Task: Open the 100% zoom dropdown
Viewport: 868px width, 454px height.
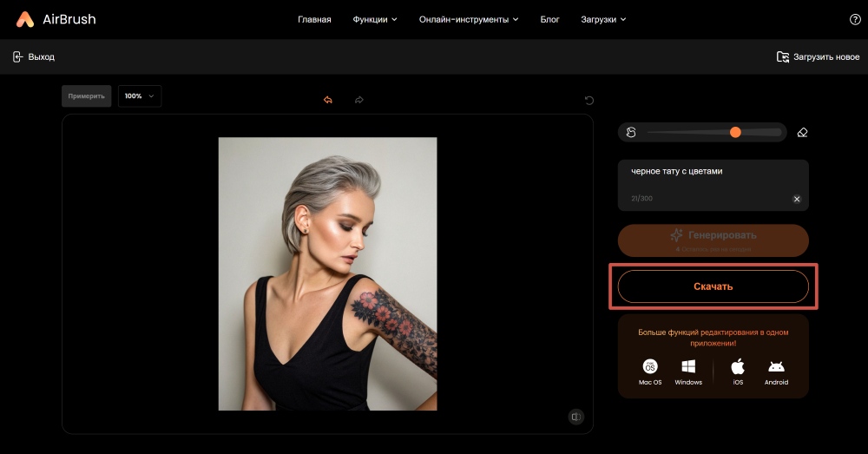Action: (x=140, y=96)
